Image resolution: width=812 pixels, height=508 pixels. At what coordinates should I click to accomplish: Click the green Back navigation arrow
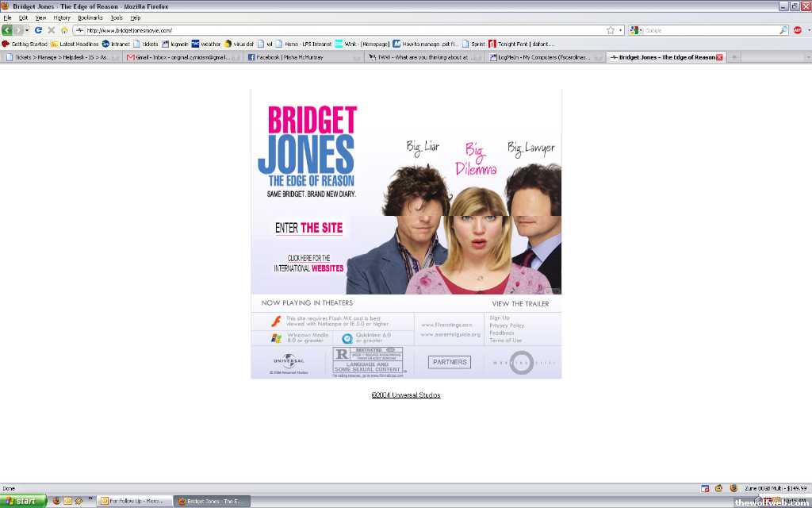pos(6,31)
